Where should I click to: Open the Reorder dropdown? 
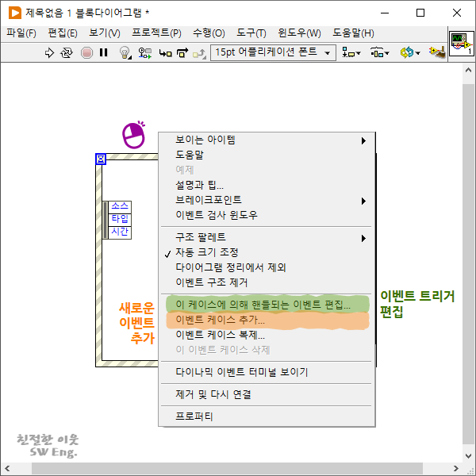point(410,53)
